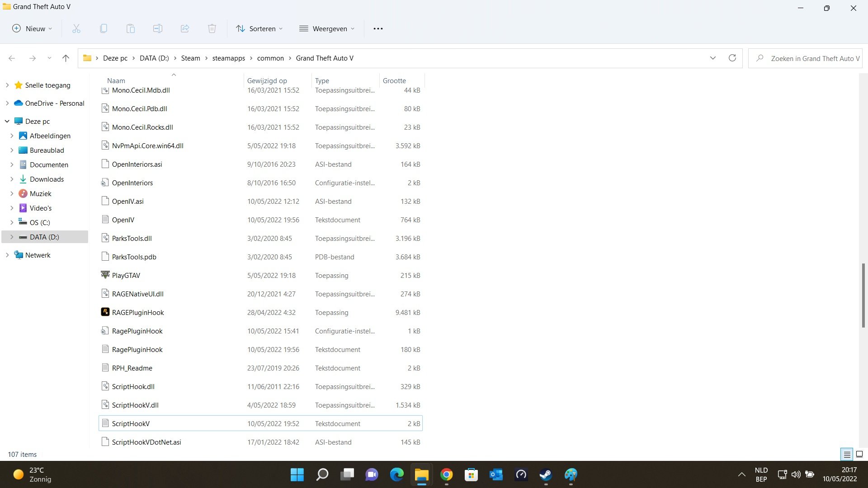
Task: Switch to large thumbnails view toggle
Action: tap(859, 454)
